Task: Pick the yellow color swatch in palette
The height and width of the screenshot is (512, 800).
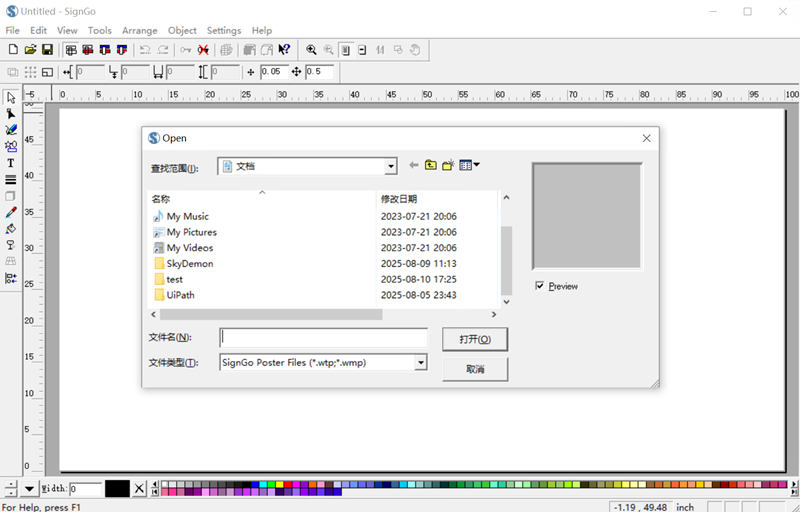Action: pyautogui.click(x=279, y=484)
